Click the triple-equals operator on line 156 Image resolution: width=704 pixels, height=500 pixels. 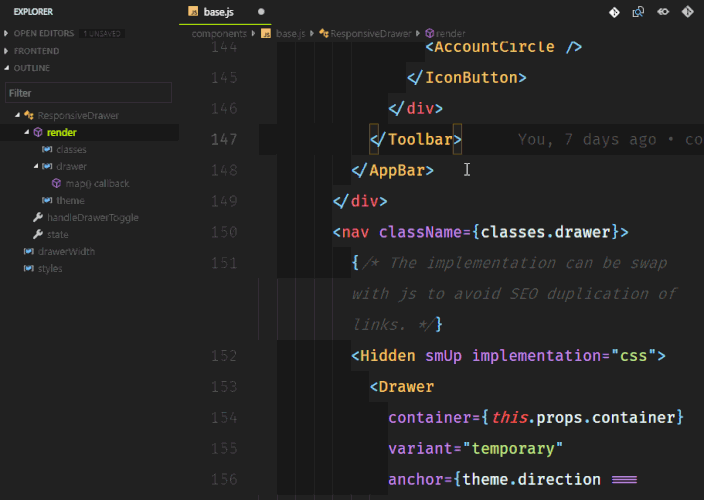624,480
